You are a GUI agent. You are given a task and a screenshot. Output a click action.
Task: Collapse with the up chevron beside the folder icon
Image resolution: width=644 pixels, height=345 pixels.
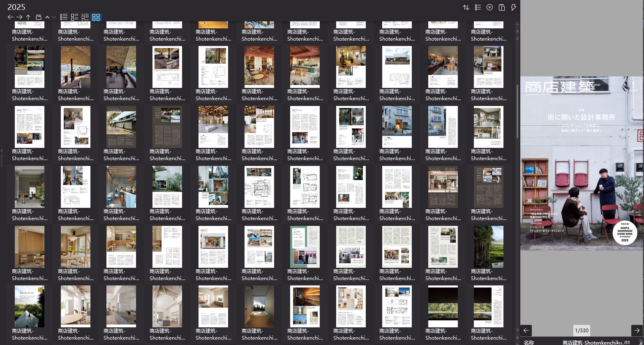coord(47,17)
